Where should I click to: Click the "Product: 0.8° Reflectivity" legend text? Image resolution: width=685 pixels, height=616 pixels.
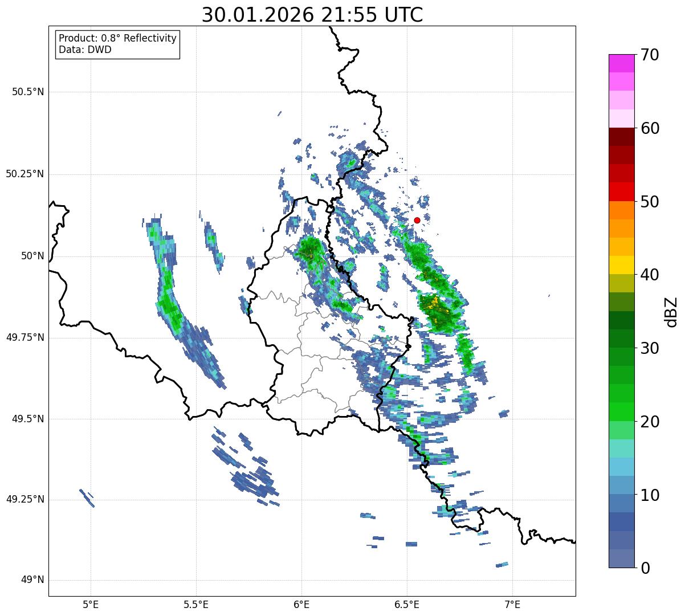118,38
